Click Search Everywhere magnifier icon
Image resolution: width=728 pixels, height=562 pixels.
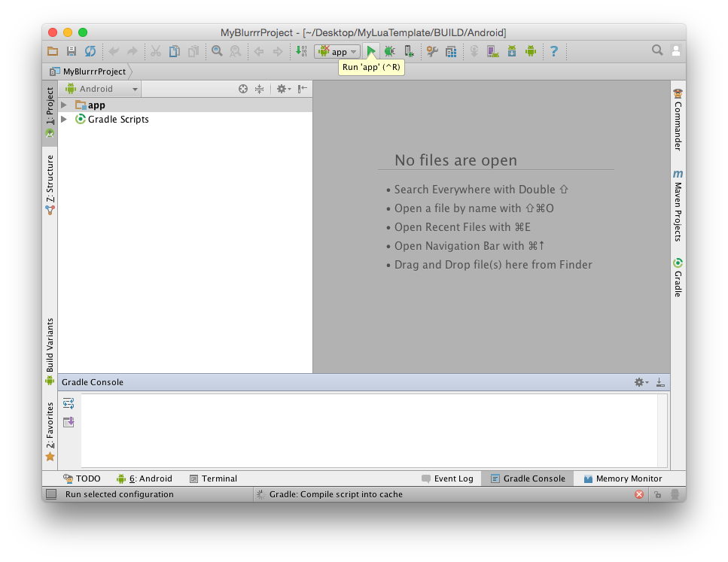tap(657, 50)
